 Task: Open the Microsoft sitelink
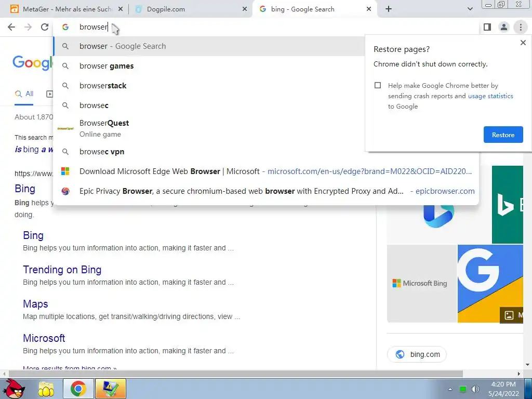point(44,338)
